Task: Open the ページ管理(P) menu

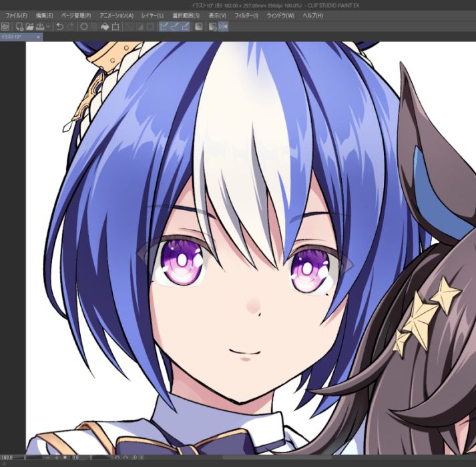Action: click(76, 15)
